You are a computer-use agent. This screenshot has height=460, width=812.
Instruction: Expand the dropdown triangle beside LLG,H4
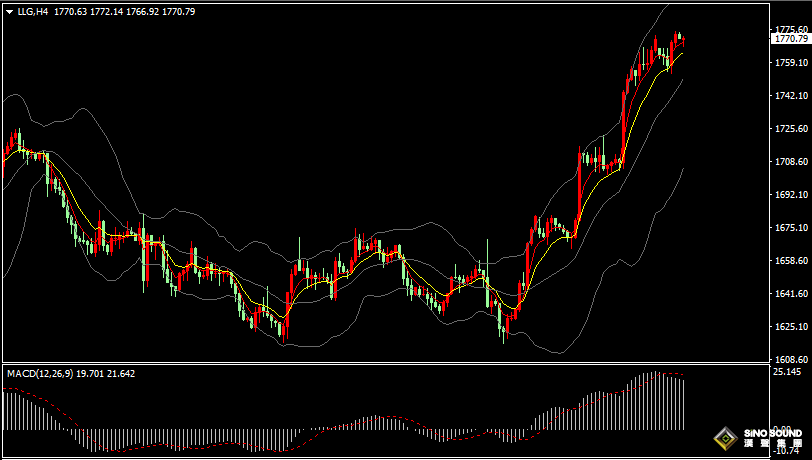click(9, 12)
